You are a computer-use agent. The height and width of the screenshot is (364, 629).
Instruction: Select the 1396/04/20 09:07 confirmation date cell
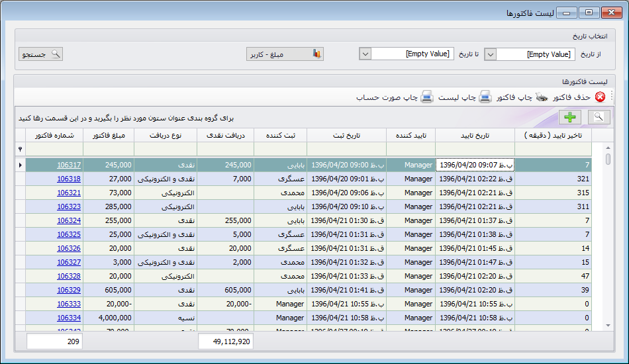pyautogui.click(x=475, y=165)
